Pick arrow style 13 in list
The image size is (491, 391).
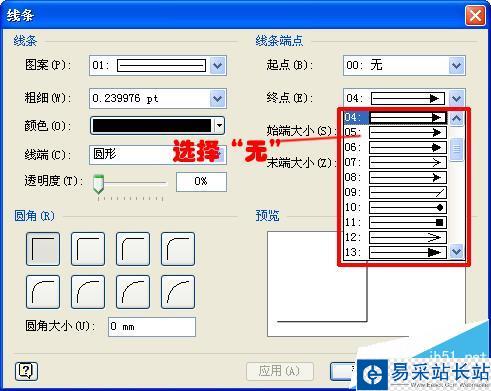pyautogui.click(x=395, y=252)
